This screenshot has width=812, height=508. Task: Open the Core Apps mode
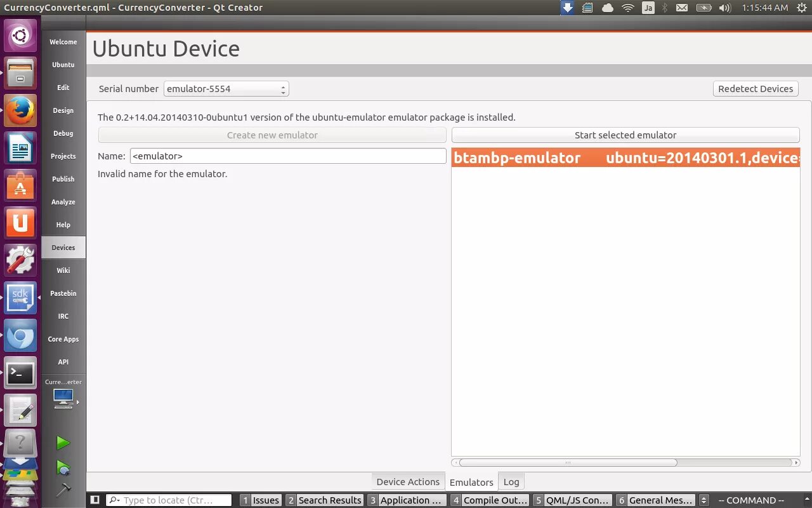pyautogui.click(x=63, y=339)
